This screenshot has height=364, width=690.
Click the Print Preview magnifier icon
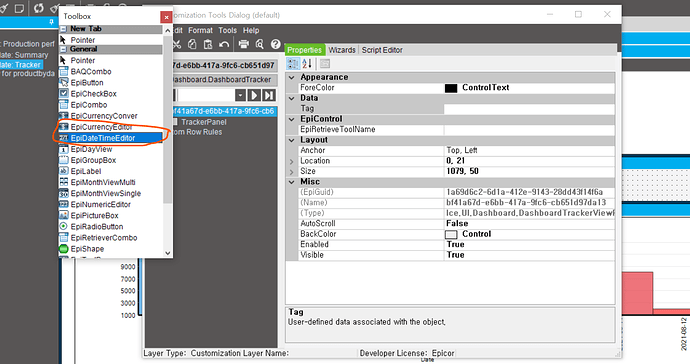click(260, 44)
